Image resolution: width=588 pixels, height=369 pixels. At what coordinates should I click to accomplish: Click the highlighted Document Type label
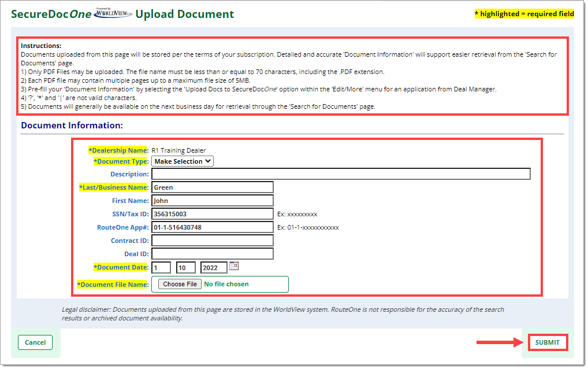pos(121,161)
